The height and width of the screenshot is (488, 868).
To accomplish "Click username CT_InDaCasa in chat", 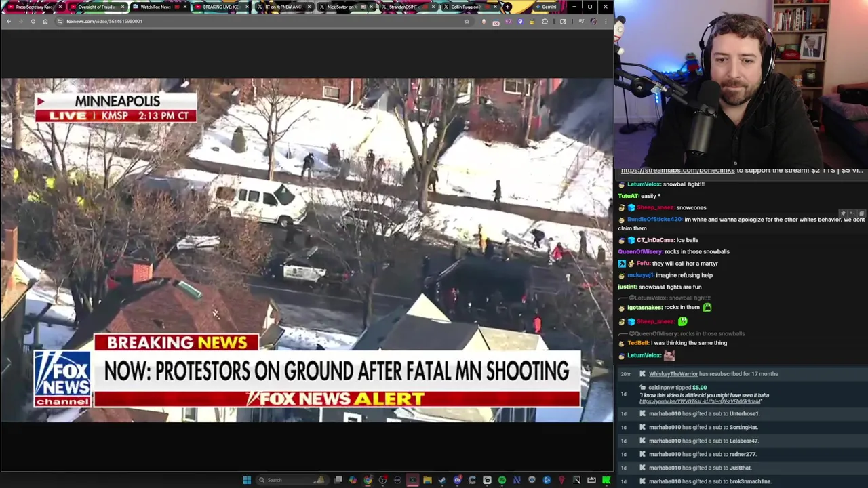I will 655,240.
